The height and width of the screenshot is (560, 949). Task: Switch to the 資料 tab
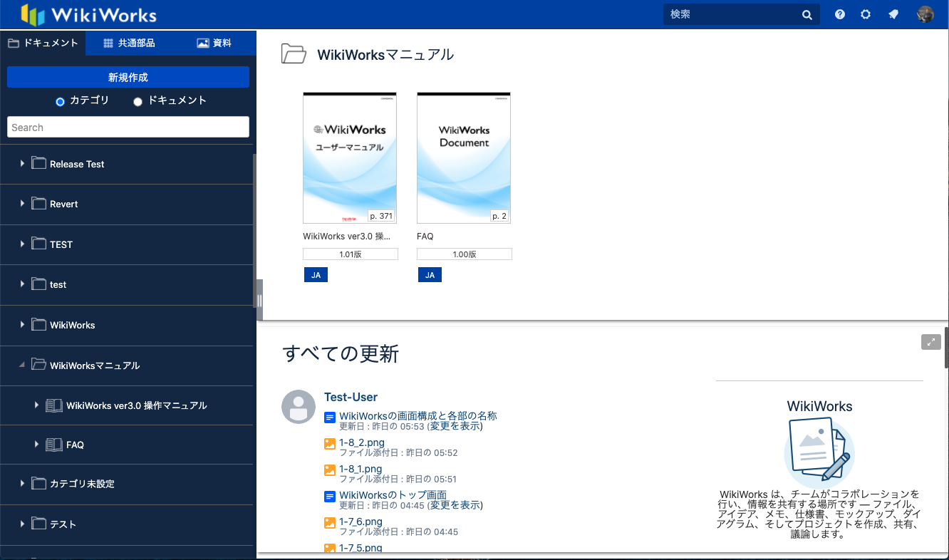(214, 43)
